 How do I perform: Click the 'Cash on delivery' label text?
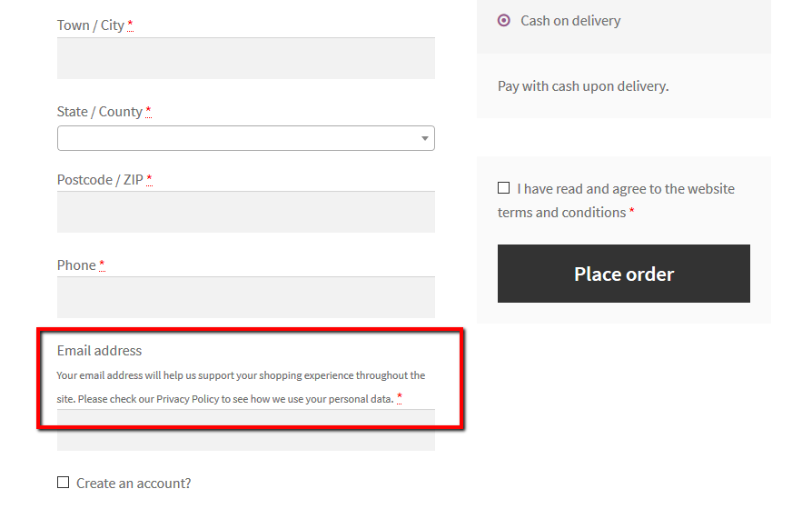(570, 21)
